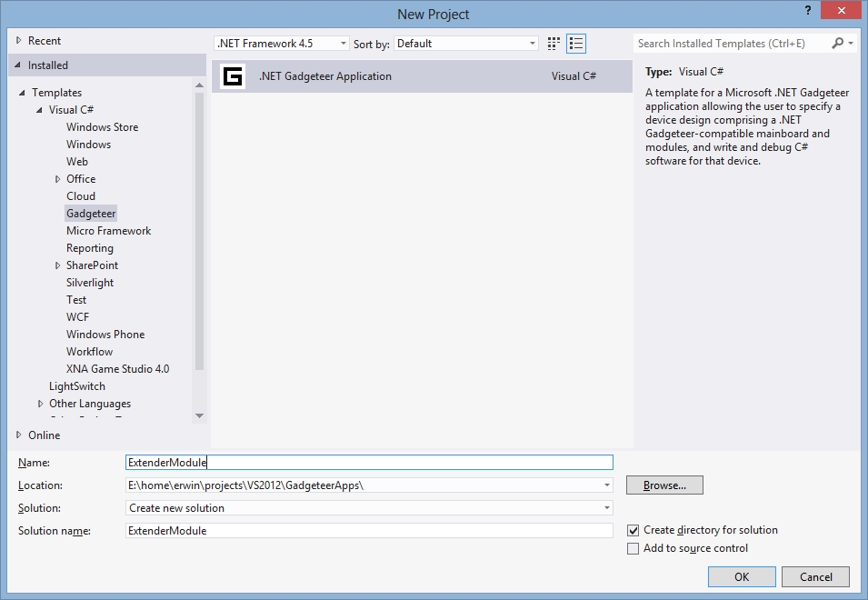Screen dimensions: 868x600
Task: Select WCF template category
Action: [77, 316]
